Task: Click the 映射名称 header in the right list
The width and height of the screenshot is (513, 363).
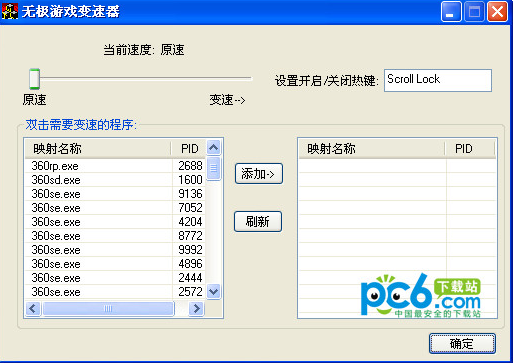Action: 372,149
